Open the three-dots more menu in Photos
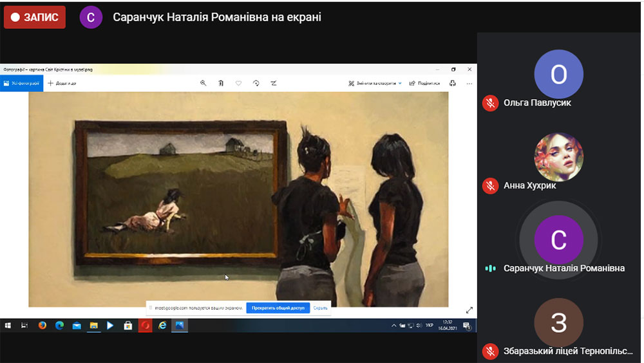644x363 pixels. click(x=469, y=84)
